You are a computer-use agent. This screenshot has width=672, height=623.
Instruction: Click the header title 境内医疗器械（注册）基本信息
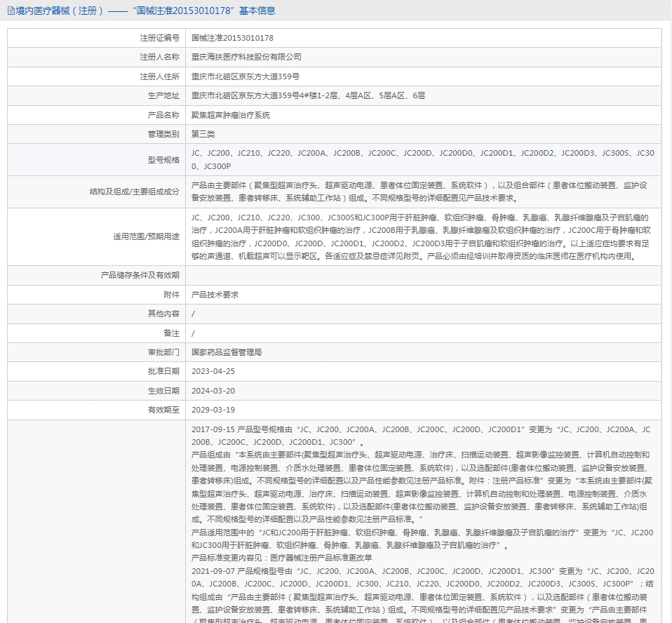(146, 11)
